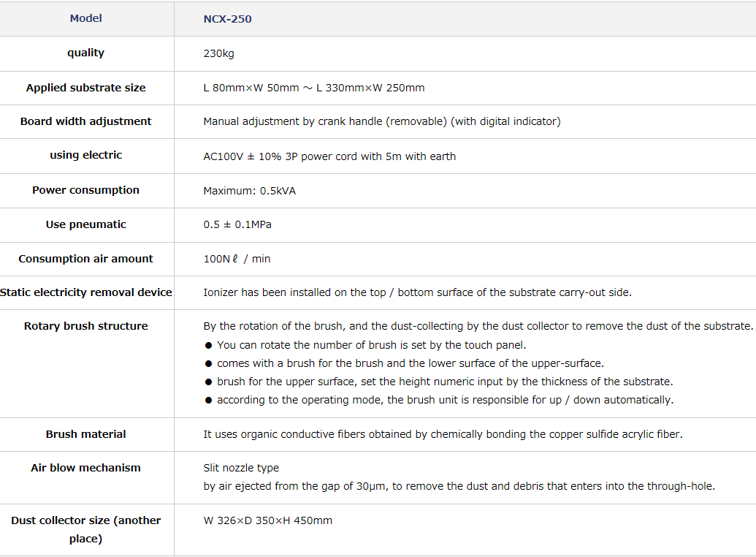Screen dimensions: 756x557
Task: Click the Applied substrate size label
Action: coord(85,88)
